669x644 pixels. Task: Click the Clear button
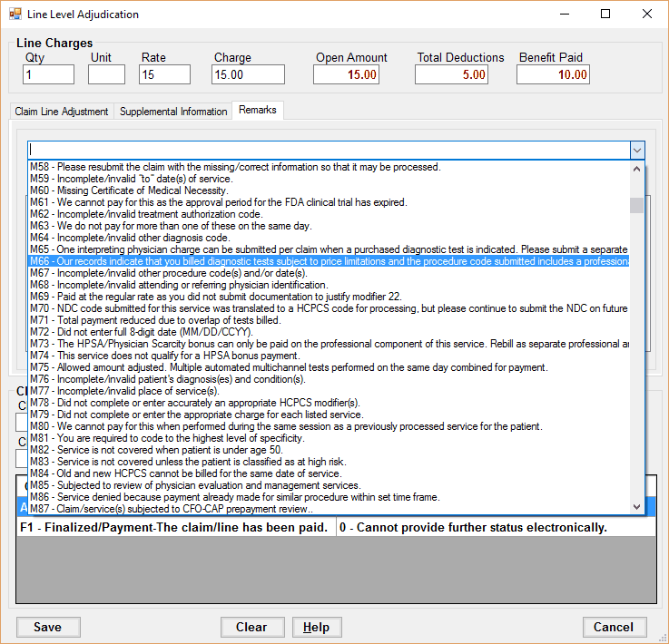point(251,627)
